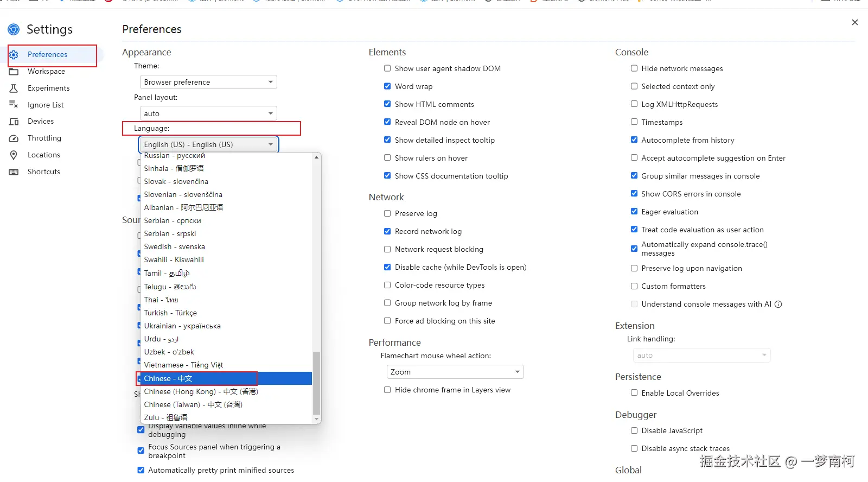This screenshot has height=482, width=868.
Task: Choose Slovak - slovenčina option
Action: (x=227, y=181)
